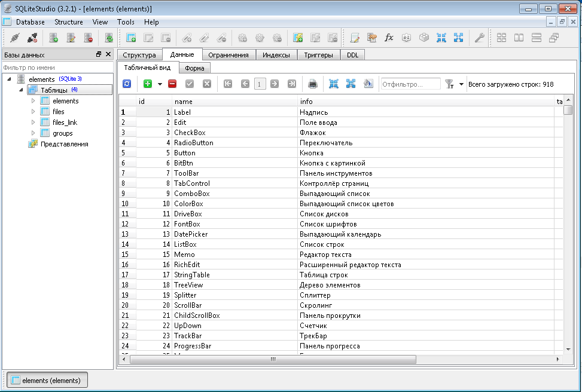Click the printer export icon

point(312,84)
